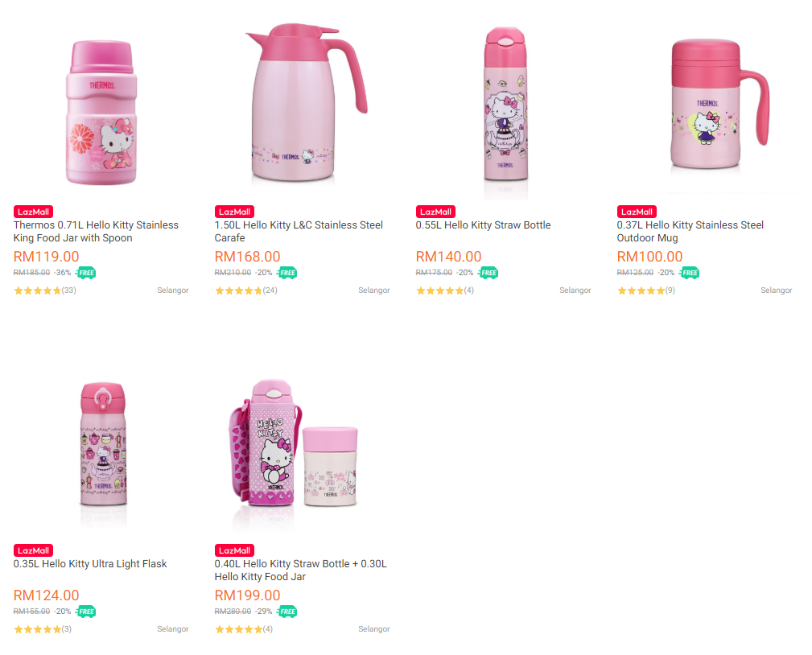Click free shipping badge under RM168.00 price
812x655 pixels.
(x=287, y=273)
